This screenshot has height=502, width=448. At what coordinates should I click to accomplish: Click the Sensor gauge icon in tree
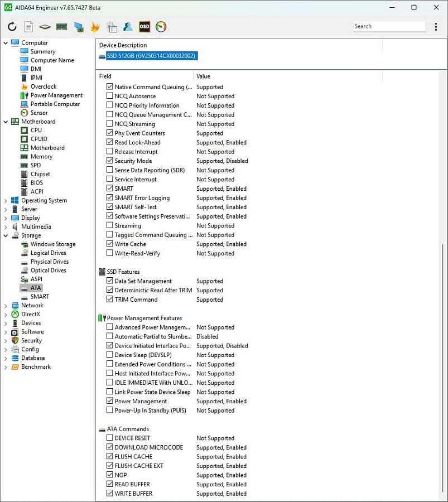(25, 113)
